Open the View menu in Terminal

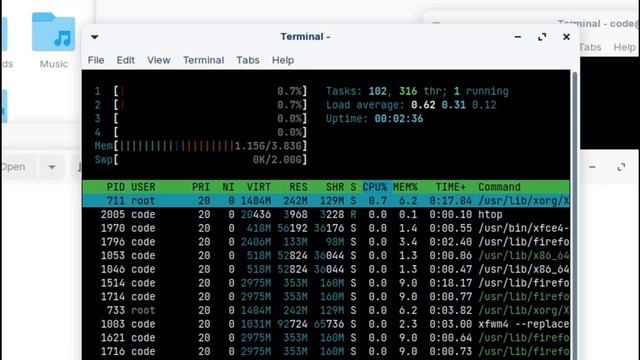[159, 60]
